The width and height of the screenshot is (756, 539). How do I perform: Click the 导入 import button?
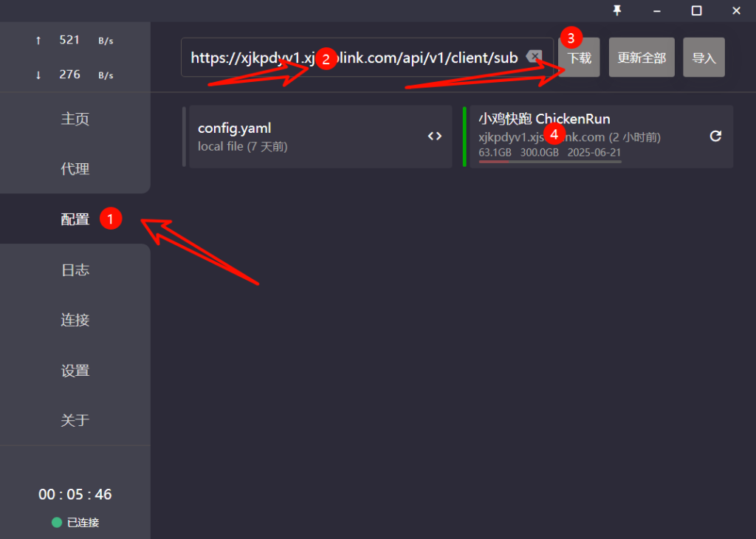pyautogui.click(x=704, y=58)
